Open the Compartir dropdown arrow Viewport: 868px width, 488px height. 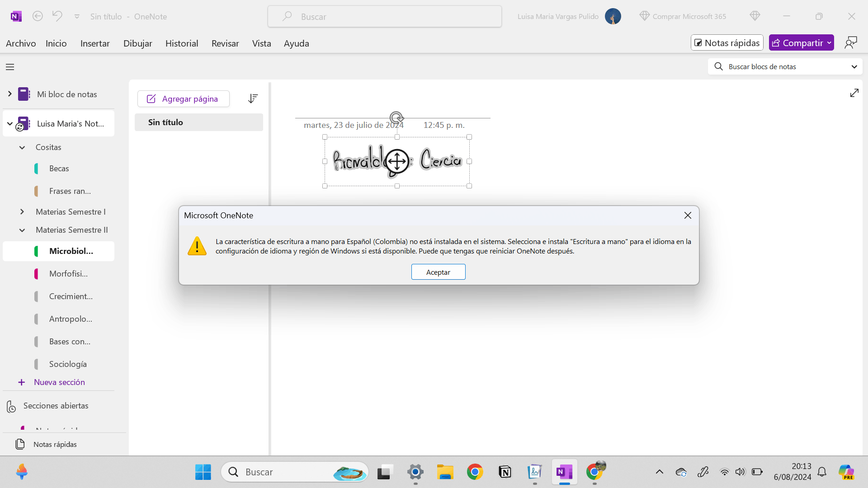tap(829, 43)
